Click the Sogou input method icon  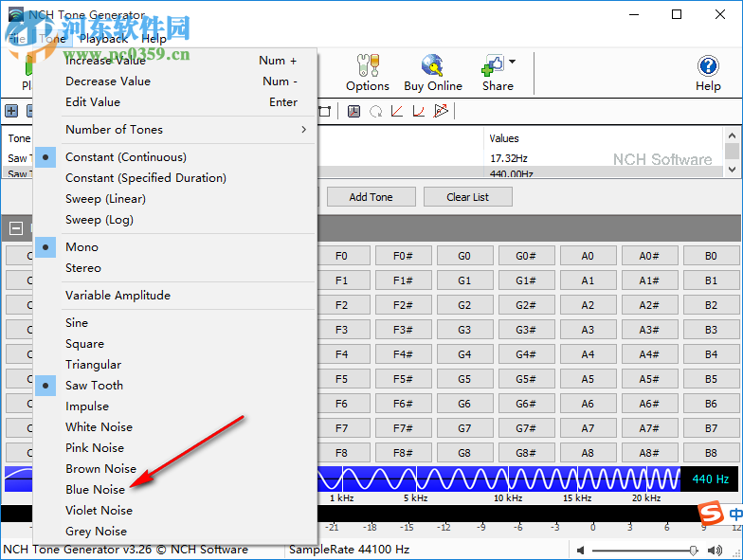click(711, 513)
